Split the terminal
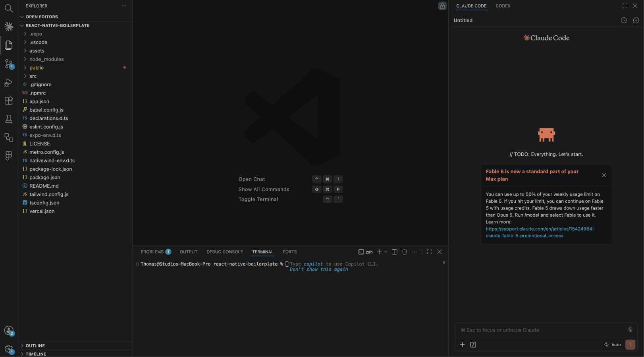 (x=395, y=252)
